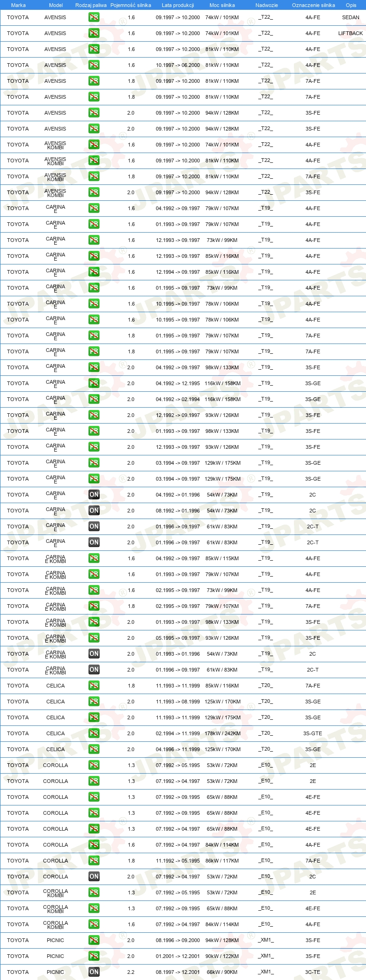Screen dimensions: 366x980
Task: Click the 86kW / 117KM power cell
Action: (x=222, y=861)
